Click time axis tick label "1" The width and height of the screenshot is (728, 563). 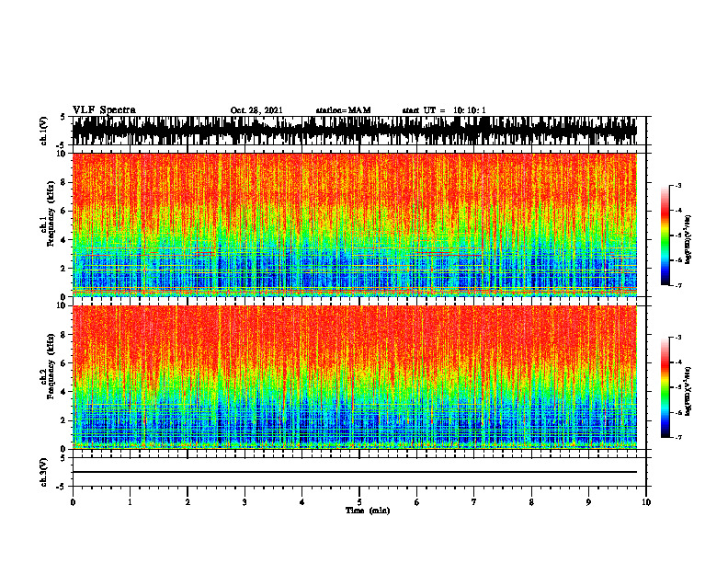[x=130, y=502]
